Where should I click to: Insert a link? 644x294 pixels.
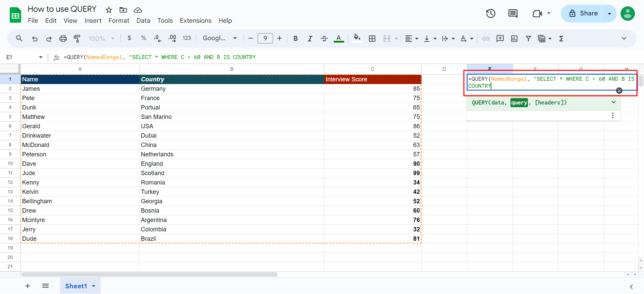coord(486,39)
